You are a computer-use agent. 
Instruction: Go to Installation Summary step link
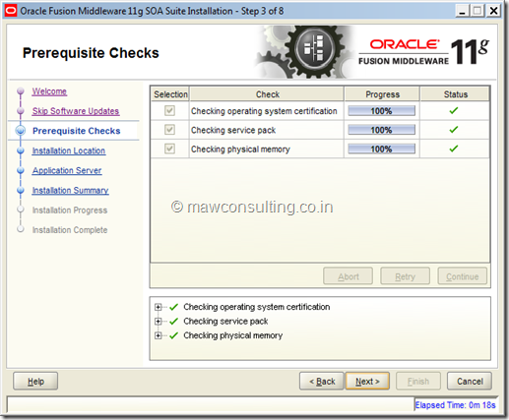point(70,191)
